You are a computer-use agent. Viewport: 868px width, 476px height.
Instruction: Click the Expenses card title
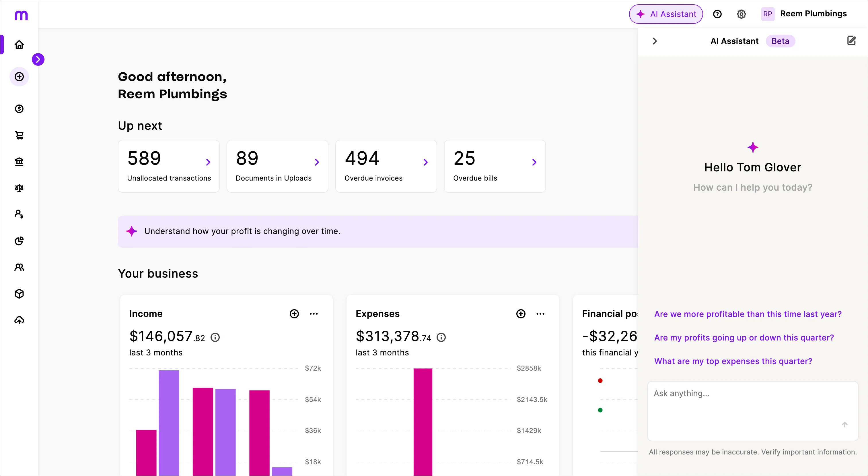point(377,314)
